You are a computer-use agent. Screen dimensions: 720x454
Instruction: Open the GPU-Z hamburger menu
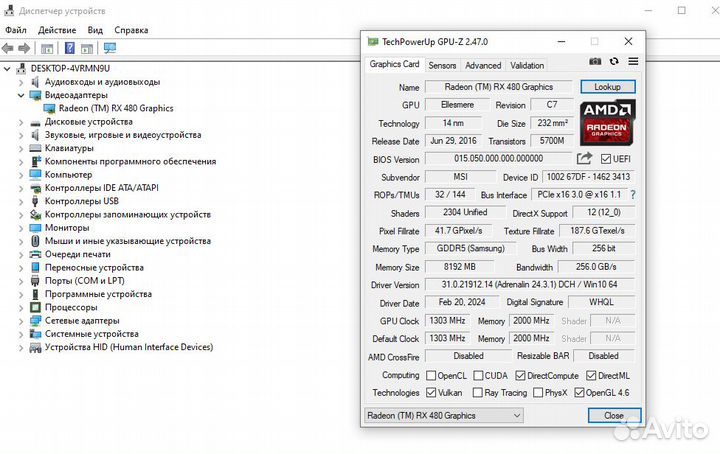click(x=633, y=61)
